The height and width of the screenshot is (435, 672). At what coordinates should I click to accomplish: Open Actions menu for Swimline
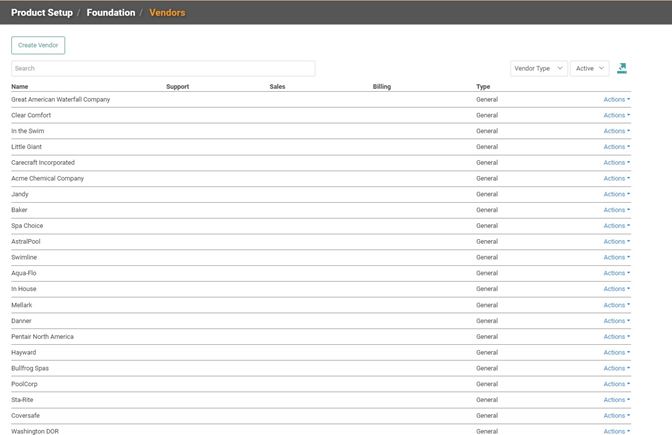[x=617, y=258]
